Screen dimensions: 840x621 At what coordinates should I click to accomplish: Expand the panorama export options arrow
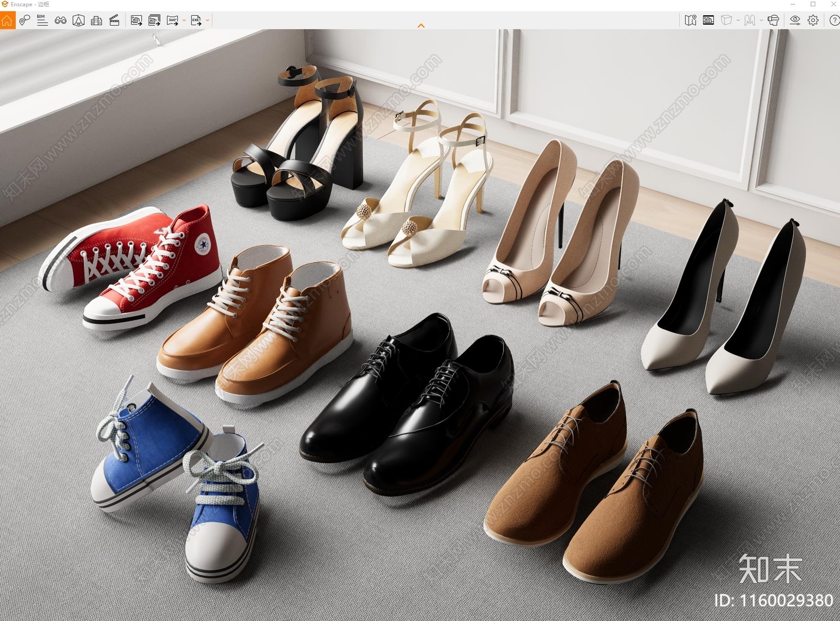click(184, 20)
